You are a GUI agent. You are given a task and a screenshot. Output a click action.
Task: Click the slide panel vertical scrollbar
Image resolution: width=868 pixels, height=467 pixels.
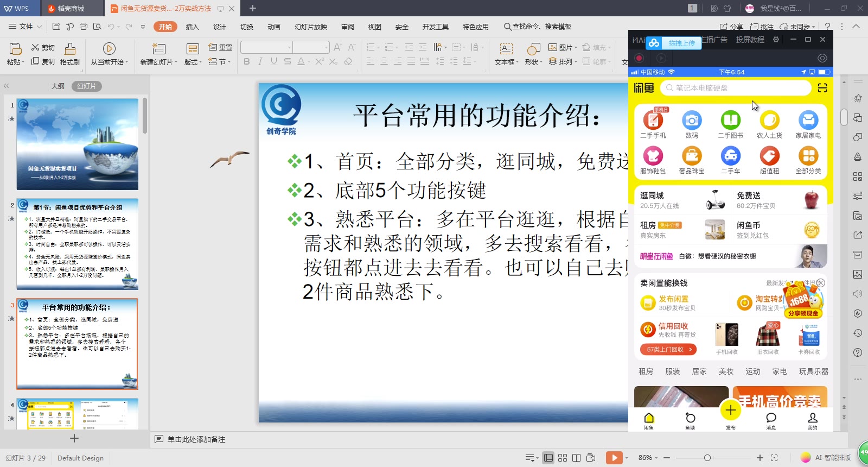[x=145, y=115]
